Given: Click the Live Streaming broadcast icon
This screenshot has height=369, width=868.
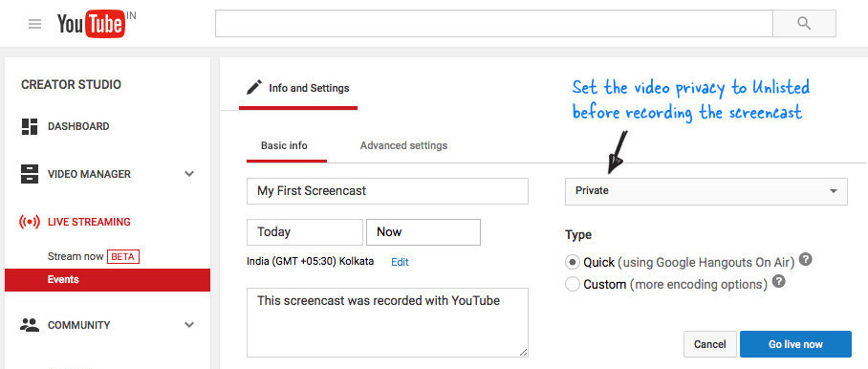Looking at the screenshot, I should 30,222.
